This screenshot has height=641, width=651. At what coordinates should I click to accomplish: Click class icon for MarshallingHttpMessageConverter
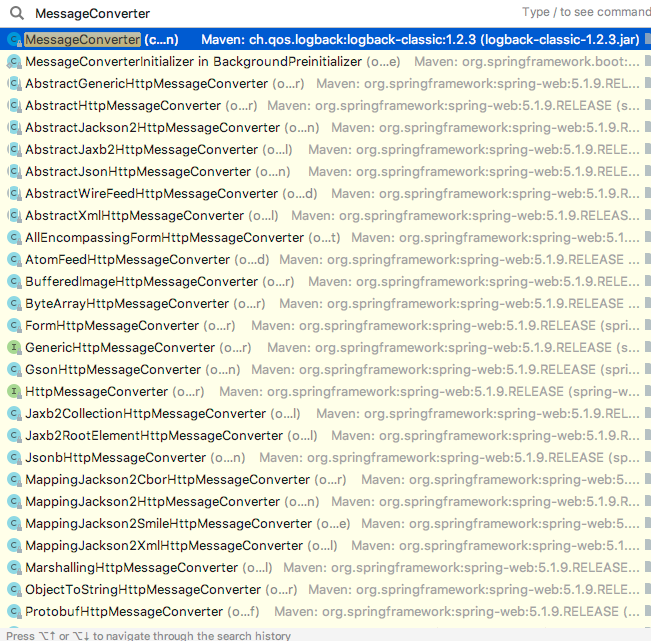[15, 568]
